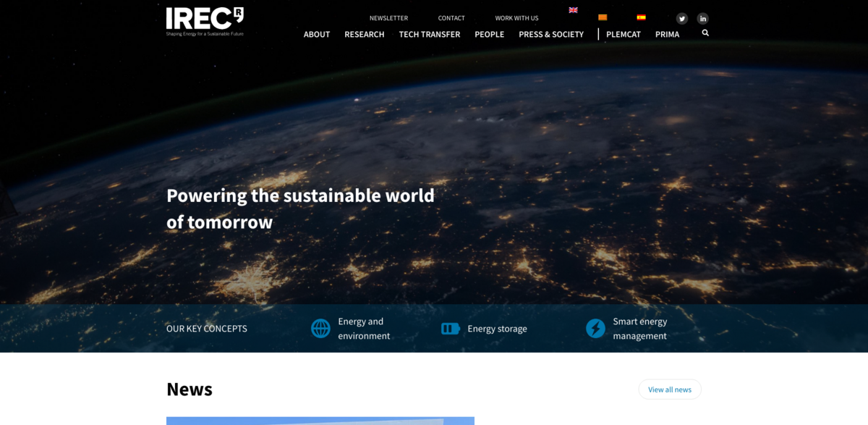Open IREC's Twitter profile icon
The width and height of the screenshot is (868, 425).
pyautogui.click(x=681, y=18)
